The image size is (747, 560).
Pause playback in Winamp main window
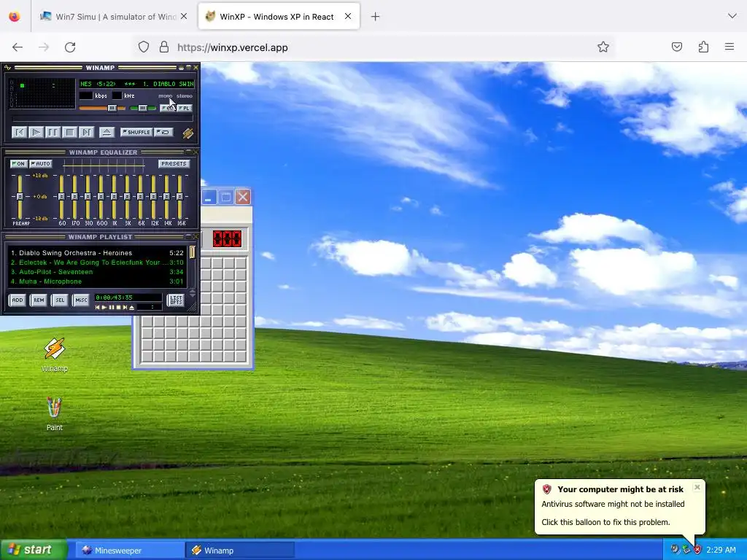click(53, 133)
